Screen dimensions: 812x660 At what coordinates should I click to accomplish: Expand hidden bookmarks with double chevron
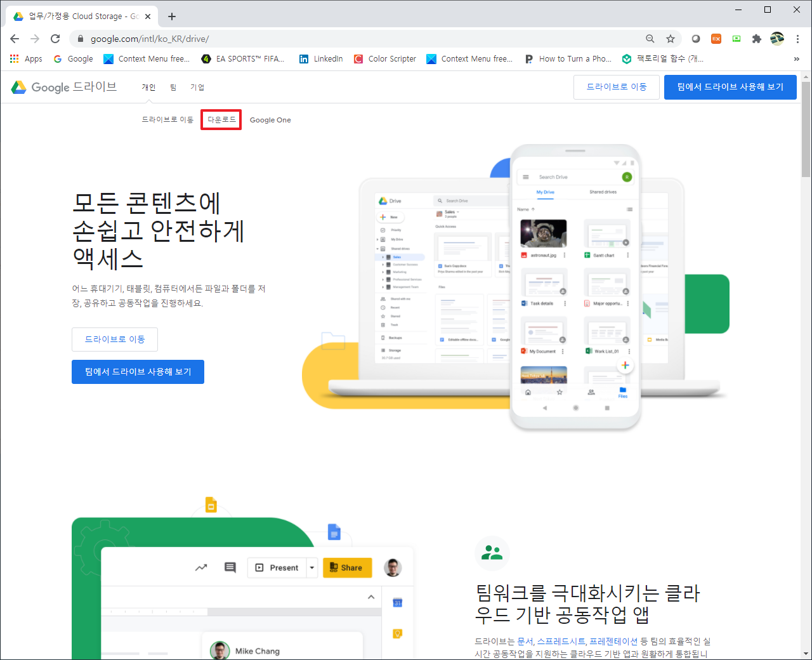click(x=797, y=59)
